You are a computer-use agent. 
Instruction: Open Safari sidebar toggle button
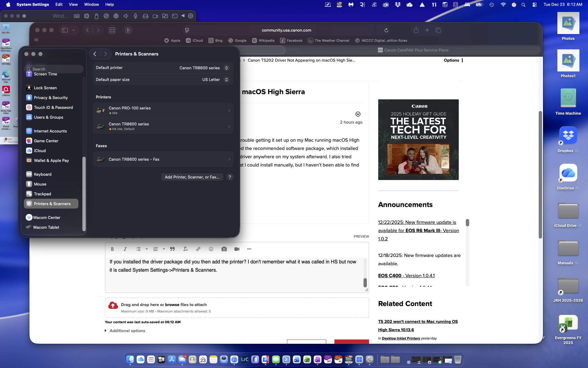65,30
